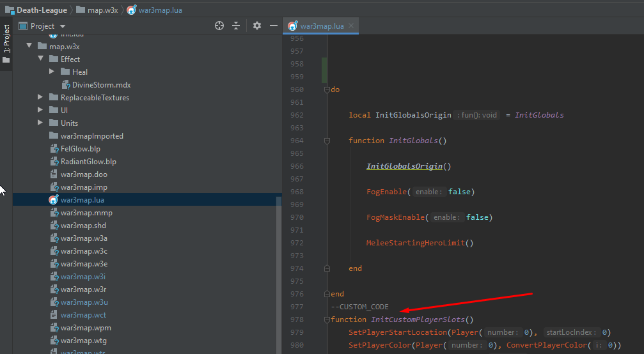Click the Death-League folder icon in breadcrumb

(x=10, y=10)
